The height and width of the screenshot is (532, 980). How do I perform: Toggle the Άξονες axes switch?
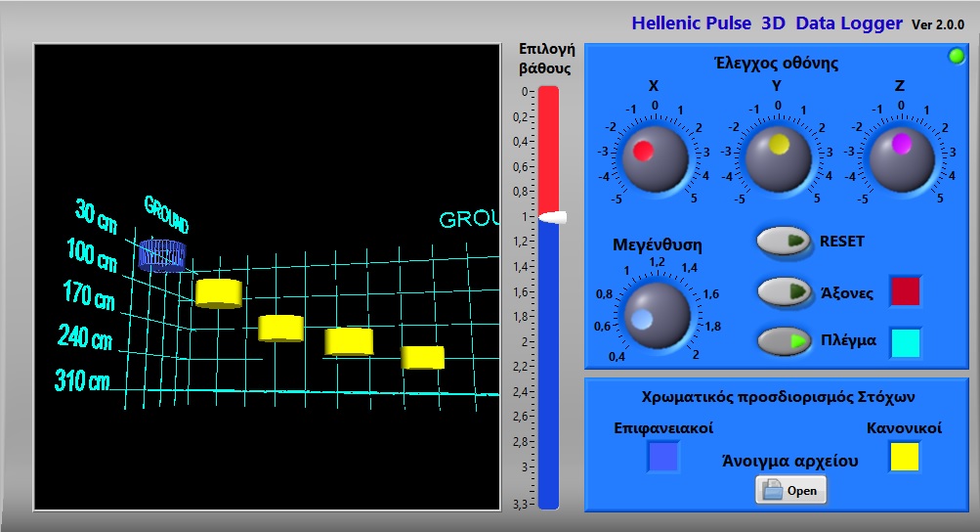click(x=786, y=290)
